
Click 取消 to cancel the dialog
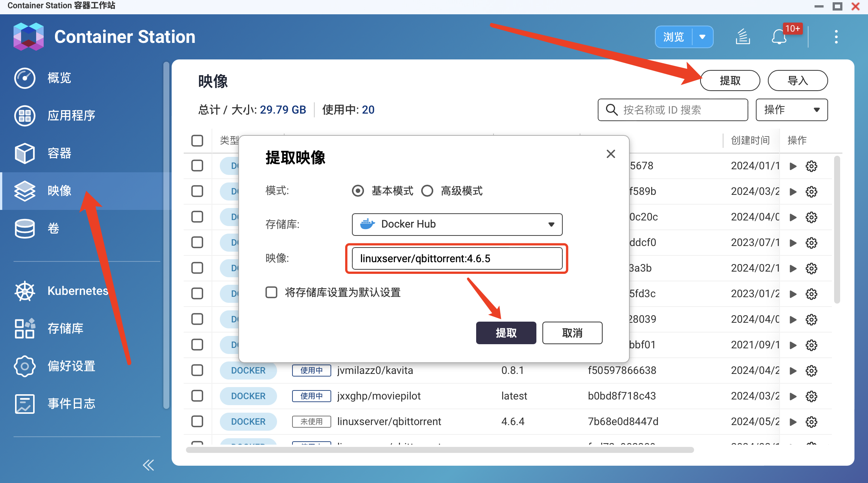point(572,333)
